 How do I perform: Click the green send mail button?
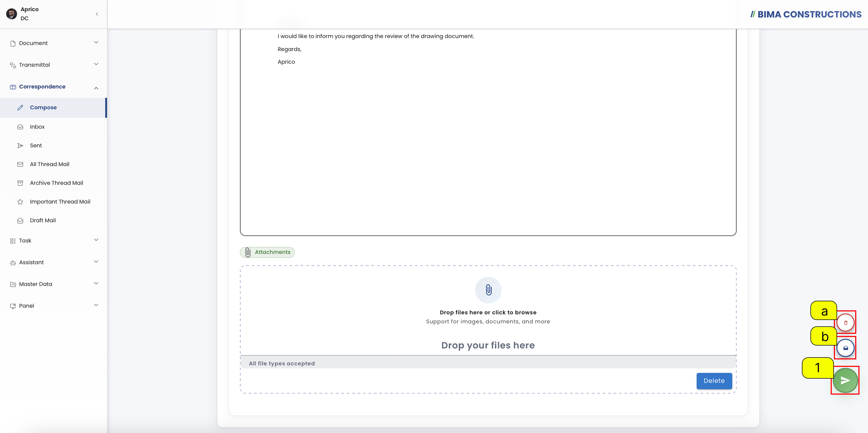coord(845,380)
